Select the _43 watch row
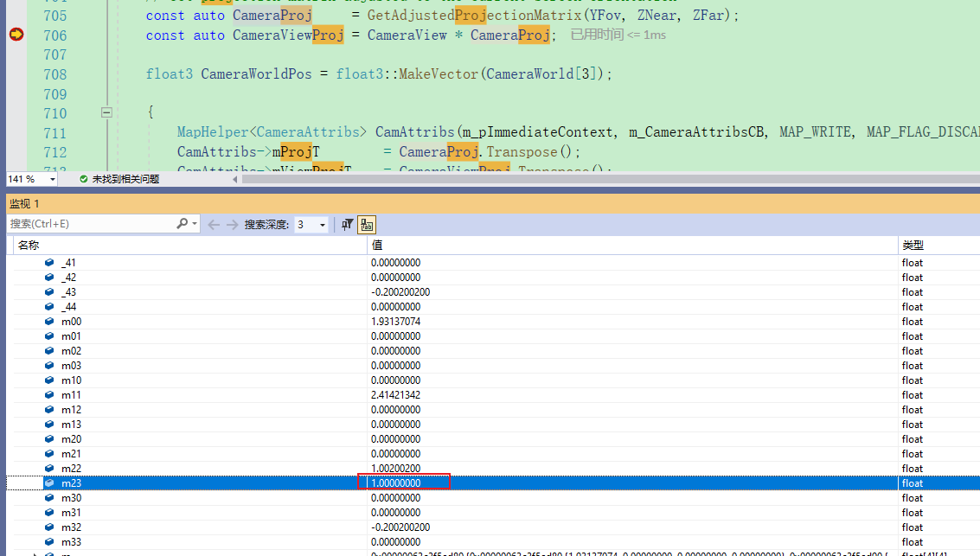 pos(493,291)
